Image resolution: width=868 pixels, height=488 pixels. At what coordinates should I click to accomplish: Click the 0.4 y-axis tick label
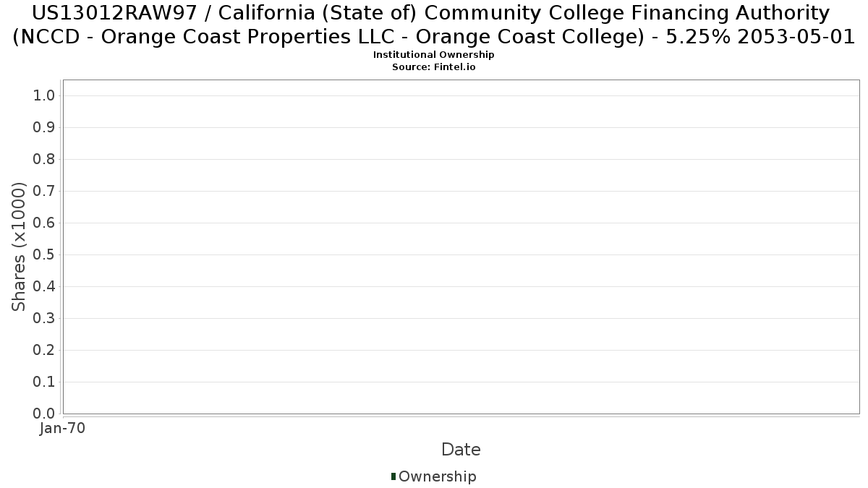point(44,287)
